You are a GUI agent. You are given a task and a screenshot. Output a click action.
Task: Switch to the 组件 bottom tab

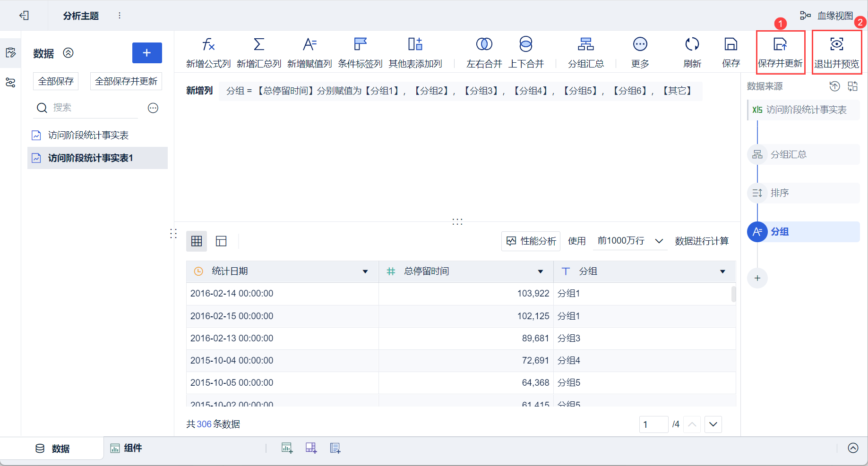click(x=126, y=448)
